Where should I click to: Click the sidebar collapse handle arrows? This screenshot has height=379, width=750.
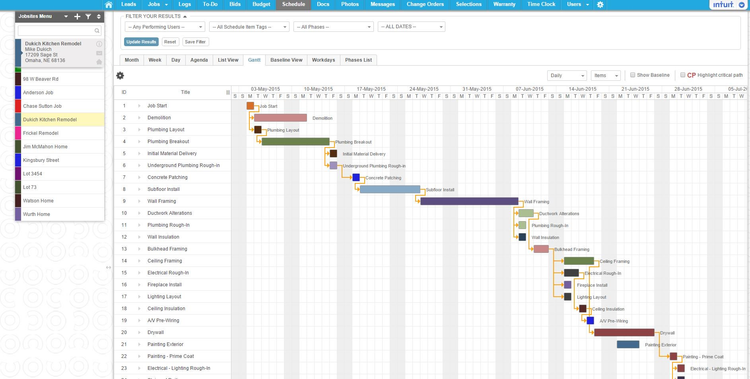(109, 268)
